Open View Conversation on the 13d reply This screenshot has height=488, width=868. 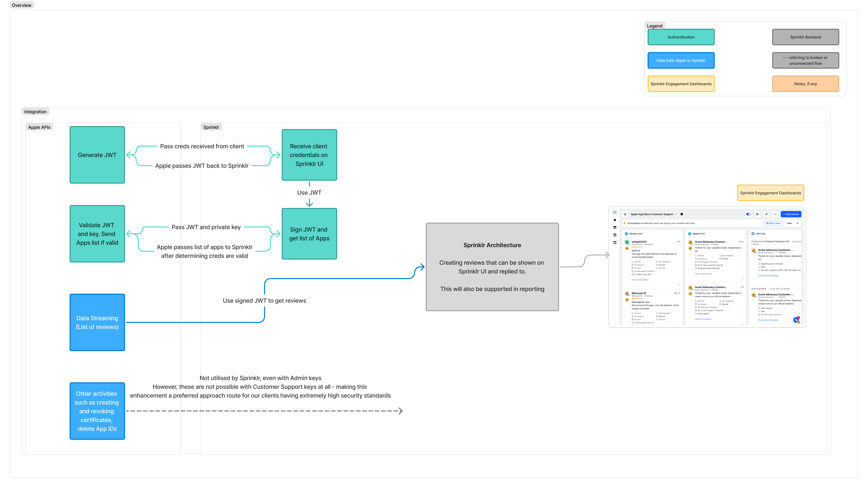[703, 319]
